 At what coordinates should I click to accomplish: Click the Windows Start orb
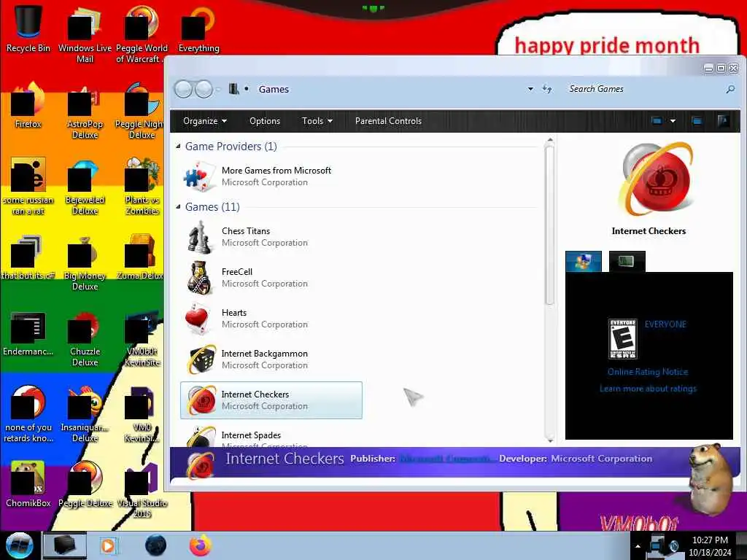coord(19,545)
